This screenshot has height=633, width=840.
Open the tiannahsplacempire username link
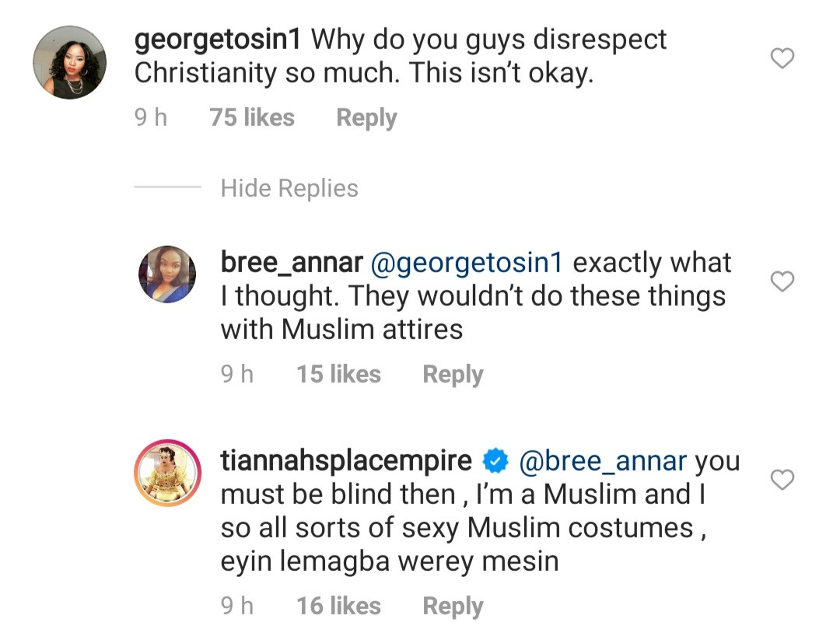[346, 461]
